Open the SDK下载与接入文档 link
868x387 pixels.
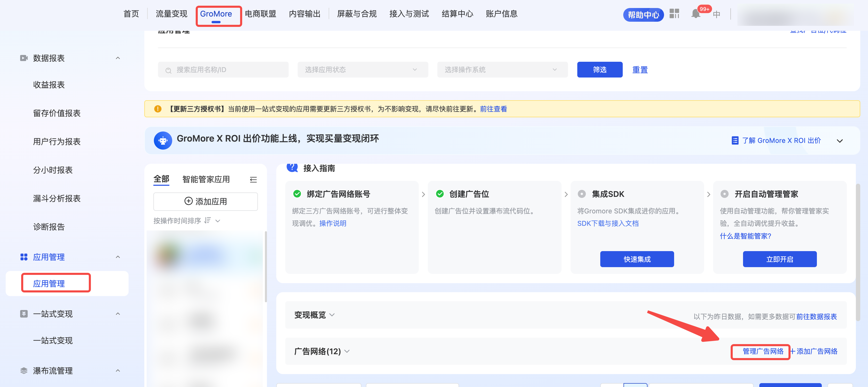click(608, 223)
